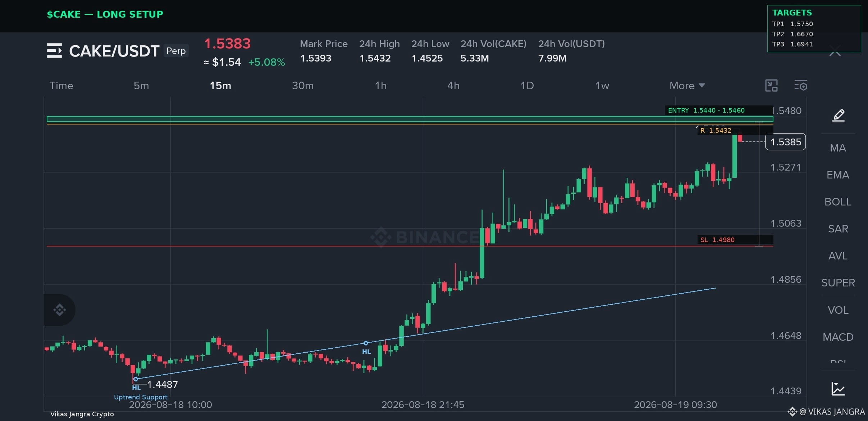Click the 2026-08-18 21:45 time label
868x421 pixels.
tap(423, 405)
